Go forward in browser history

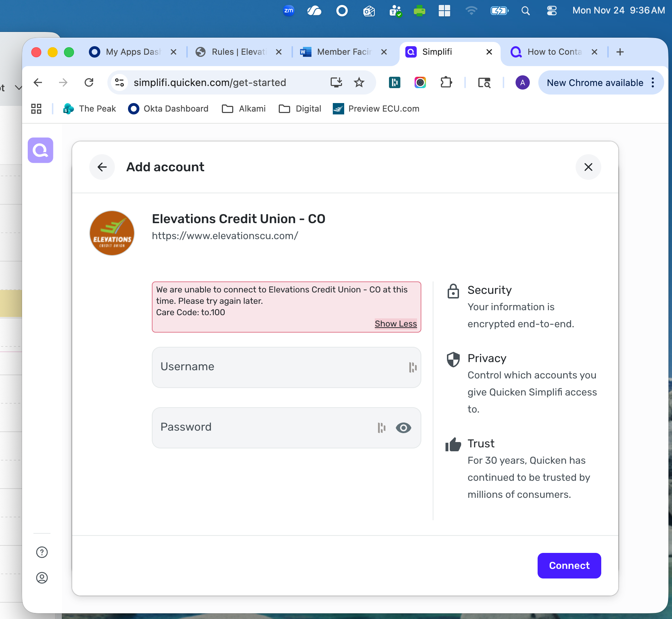[63, 82]
